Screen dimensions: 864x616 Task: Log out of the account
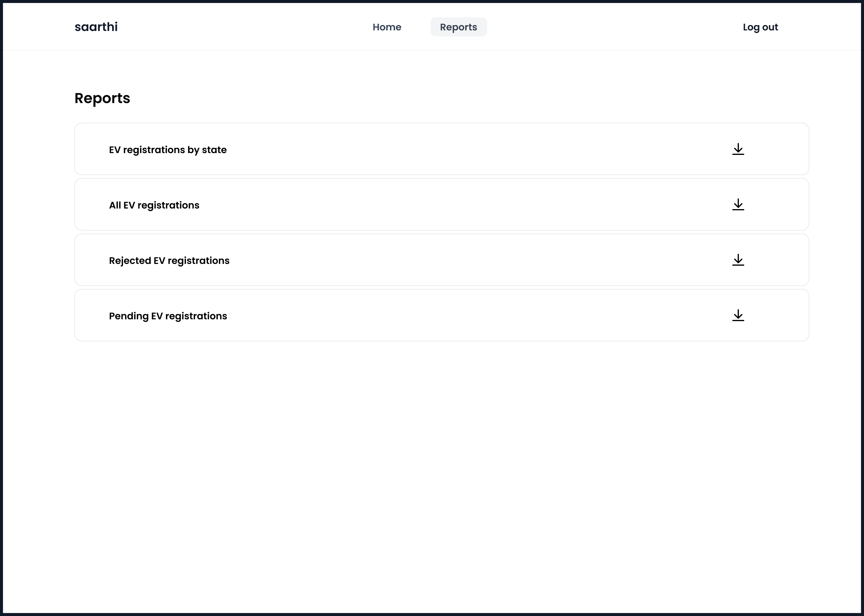click(x=760, y=27)
